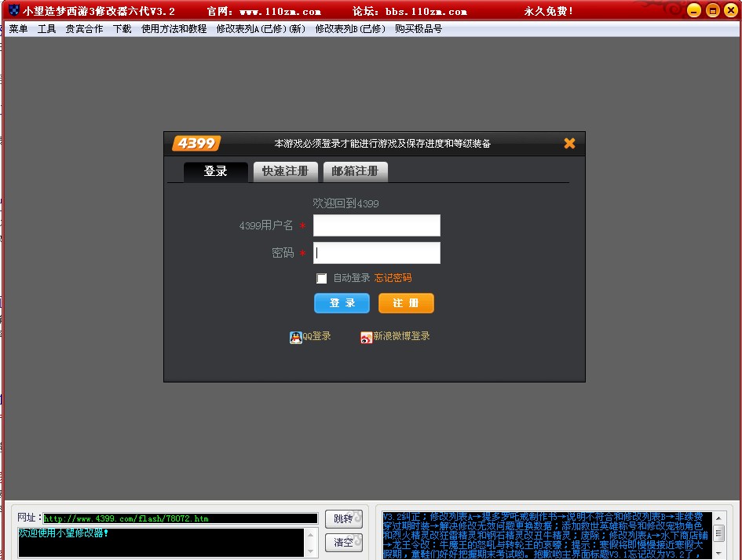
Task: Open the 工具 menu
Action: 47,29
